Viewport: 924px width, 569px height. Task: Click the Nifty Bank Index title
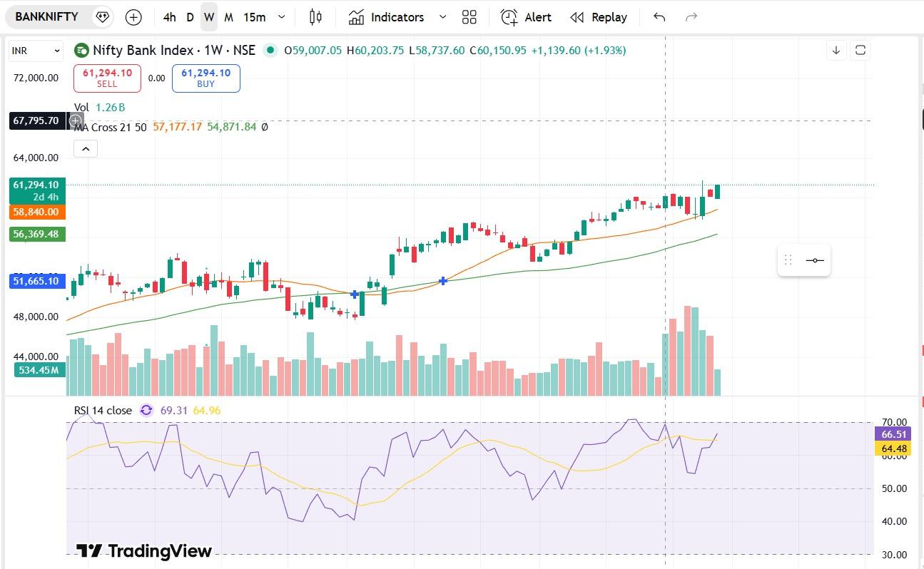(x=143, y=51)
